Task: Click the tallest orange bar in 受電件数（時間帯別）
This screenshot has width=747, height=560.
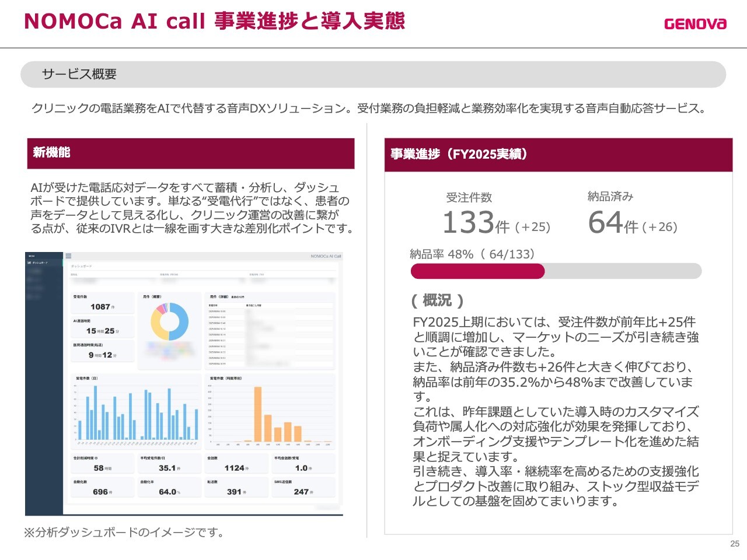Action: coord(257,414)
